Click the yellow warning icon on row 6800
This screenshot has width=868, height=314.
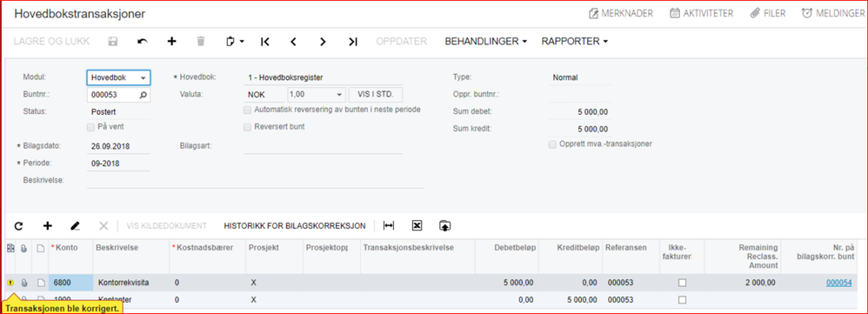(10, 283)
